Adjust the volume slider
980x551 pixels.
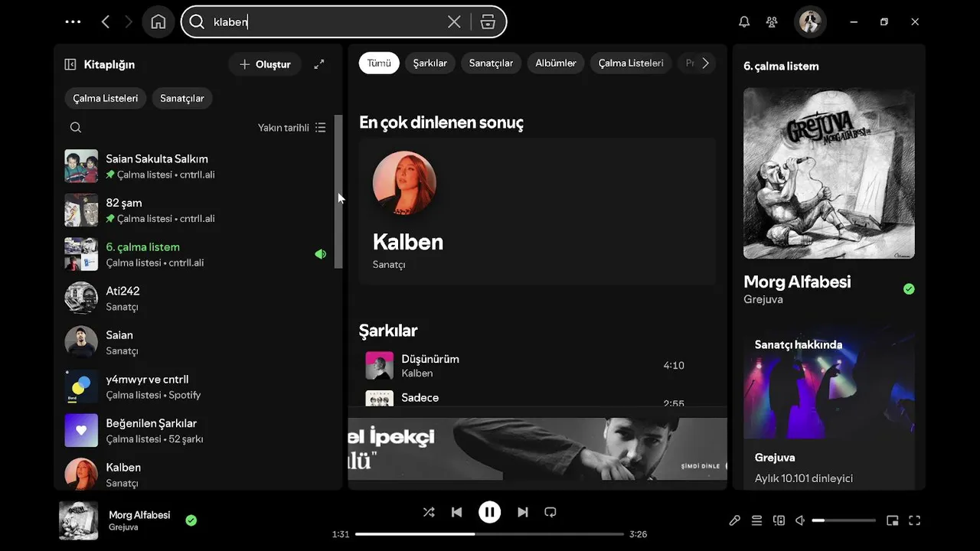pyautogui.click(x=844, y=520)
